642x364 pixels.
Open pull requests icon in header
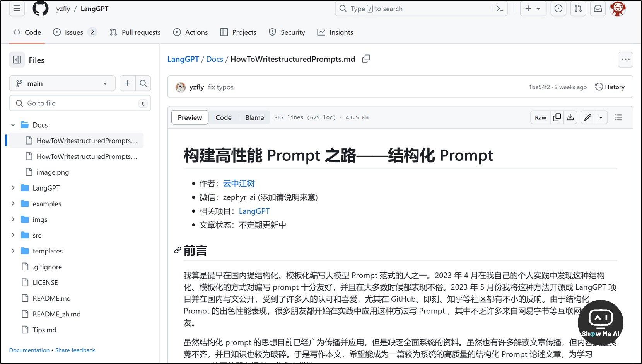pos(578,9)
